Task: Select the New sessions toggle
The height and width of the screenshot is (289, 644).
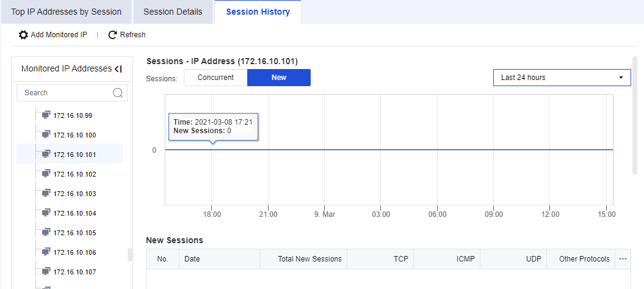Action: 279,78
